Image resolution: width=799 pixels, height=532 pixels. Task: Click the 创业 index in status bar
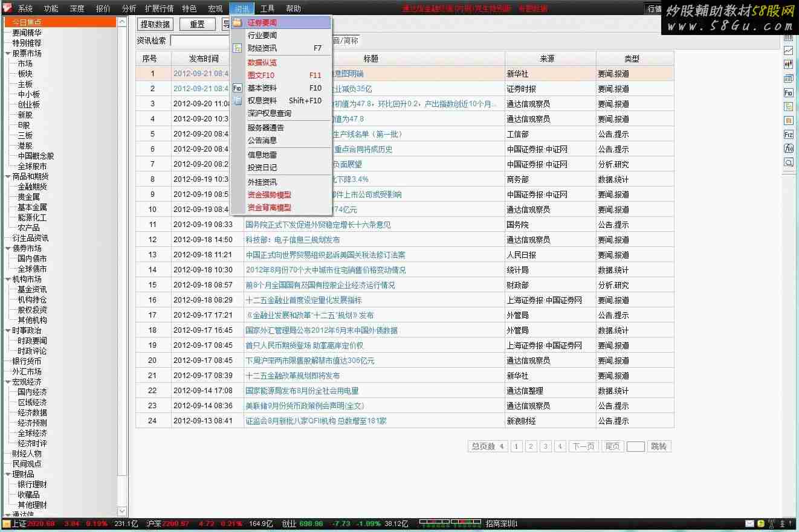coord(289,524)
